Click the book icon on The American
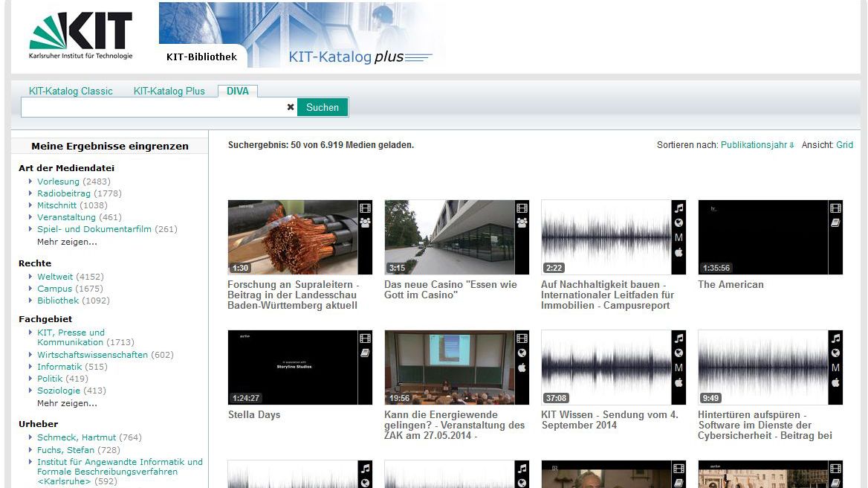This screenshot has height=488, width=868. [x=835, y=222]
